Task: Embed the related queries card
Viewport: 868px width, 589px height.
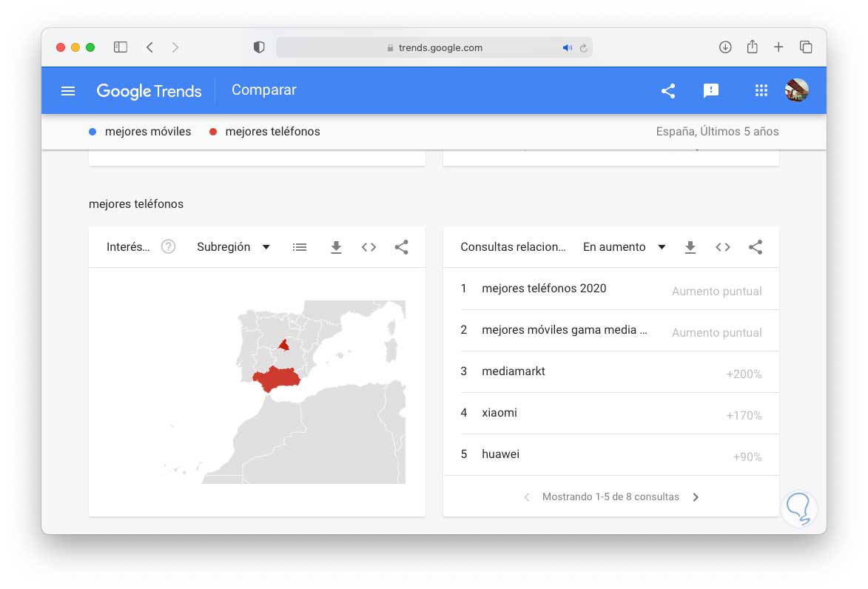Action: [x=723, y=247]
